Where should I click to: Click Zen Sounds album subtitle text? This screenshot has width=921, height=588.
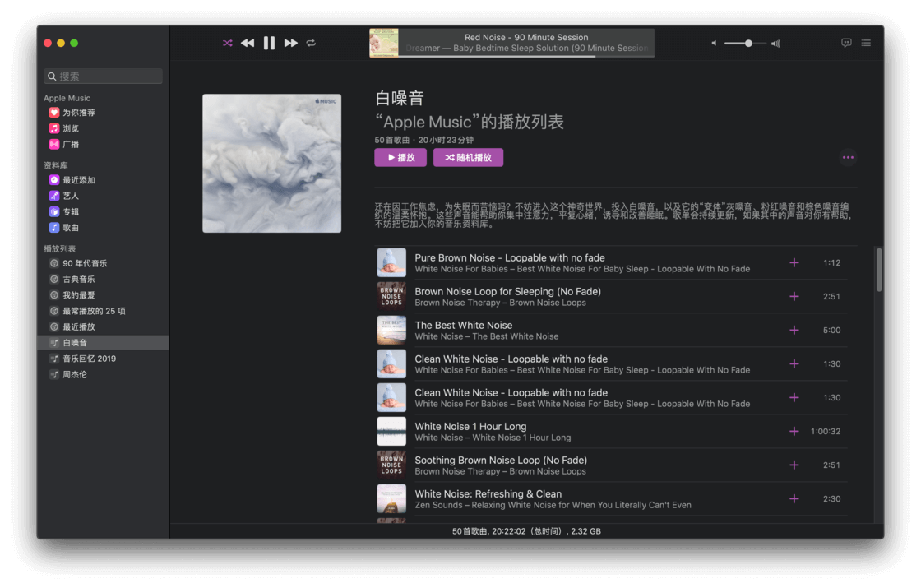tap(553, 506)
